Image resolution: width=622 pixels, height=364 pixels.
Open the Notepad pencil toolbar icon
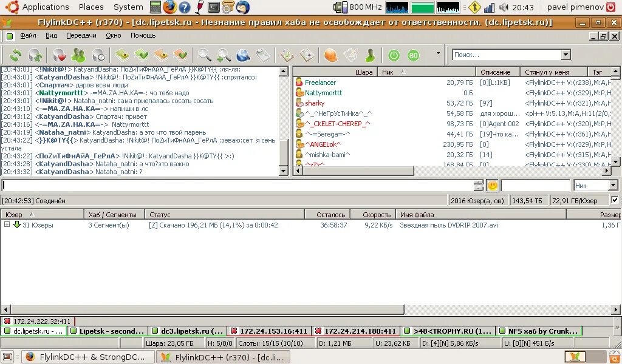350,55
